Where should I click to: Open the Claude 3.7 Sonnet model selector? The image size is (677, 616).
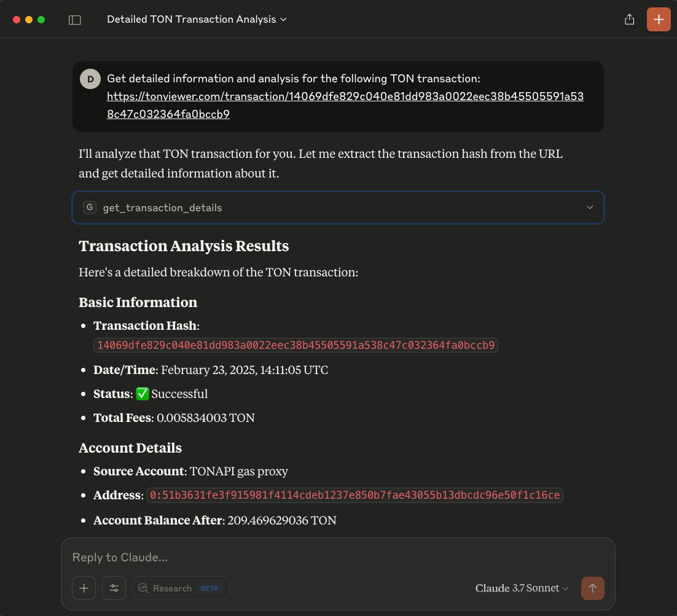click(522, 588)
